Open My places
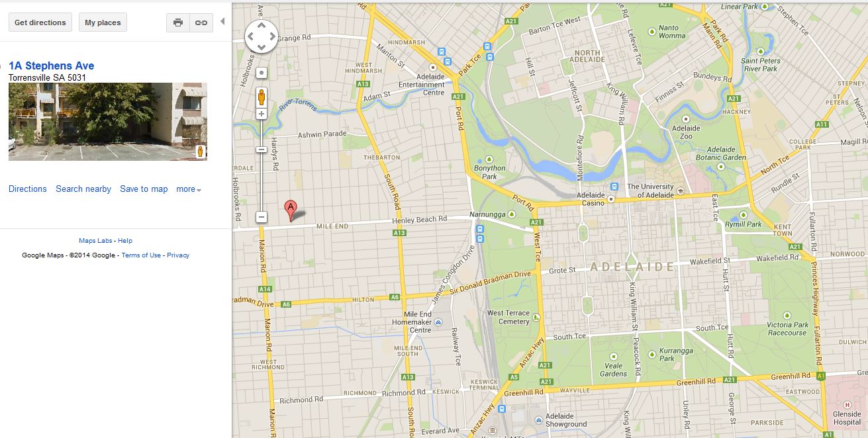This screenshot has height=438, width=868. pyautogui.click(x=103, y=22)
